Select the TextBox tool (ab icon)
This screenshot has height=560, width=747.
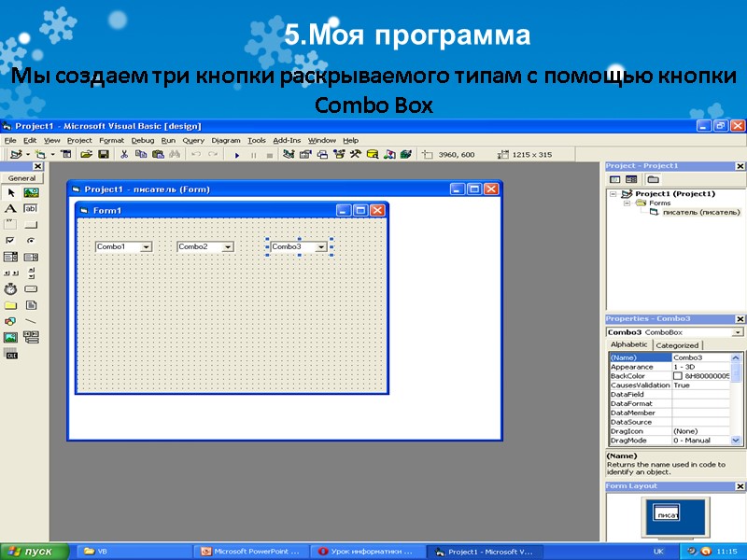pyautogui.click(x=31, y=208)
